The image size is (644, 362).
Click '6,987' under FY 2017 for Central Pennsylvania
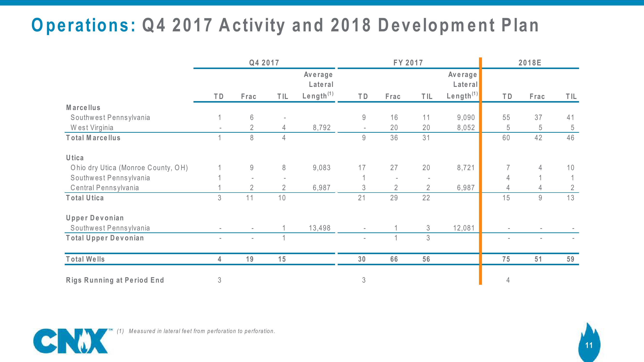coord(466,188)
